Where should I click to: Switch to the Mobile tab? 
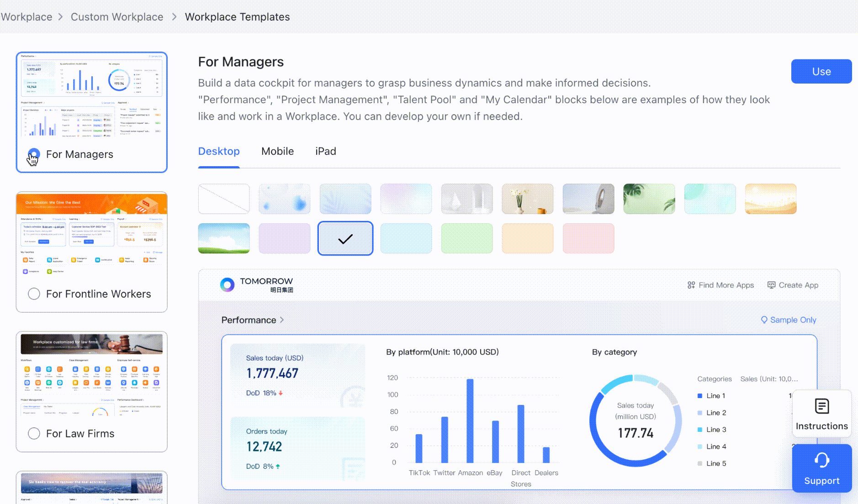pyautogui.click(x=277, y=151)
